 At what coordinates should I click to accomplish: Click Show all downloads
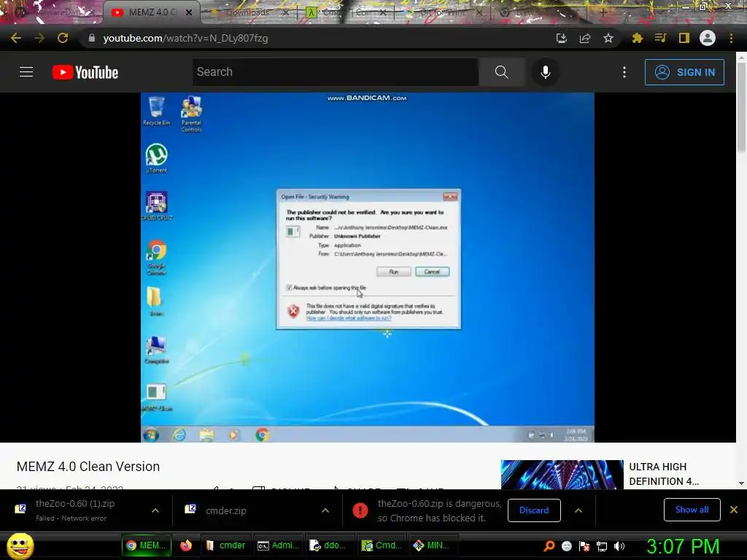pos(692,510)
